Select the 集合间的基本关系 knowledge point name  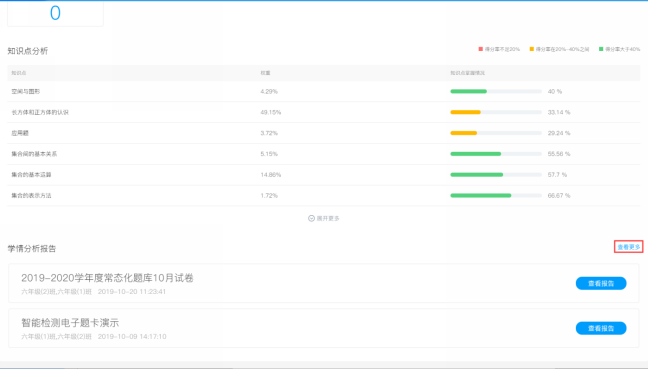[x=34, y=154]
